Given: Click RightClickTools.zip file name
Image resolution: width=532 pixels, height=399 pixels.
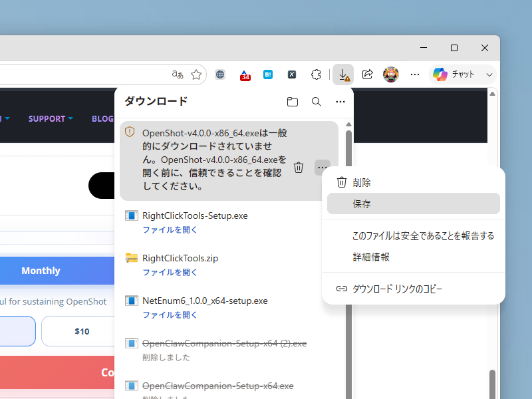Looking at the screenshot, I should [x=180, y=258].
